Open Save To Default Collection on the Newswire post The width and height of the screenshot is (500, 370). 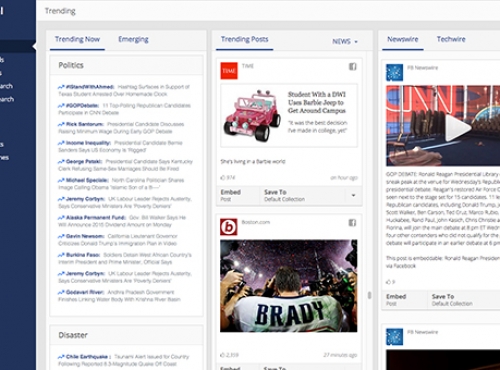[452, 300]
